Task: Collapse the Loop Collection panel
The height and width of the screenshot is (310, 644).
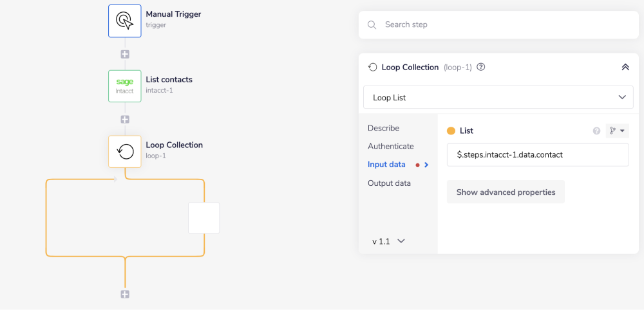Action: pyautogui.click(x=624, y=67)
